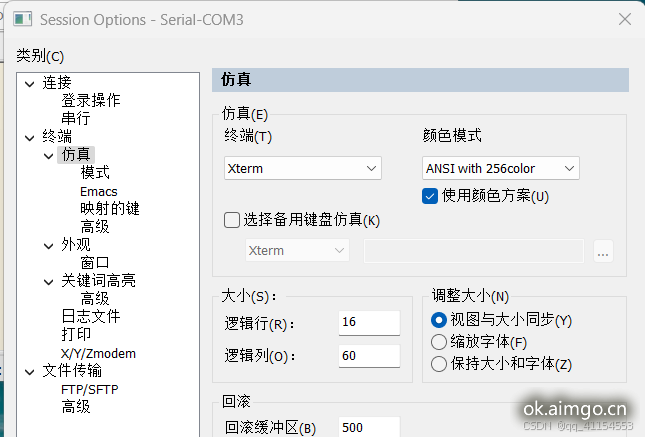Select 映射的键 tree item
The image size is (645, 437).
tap(110, 209)
